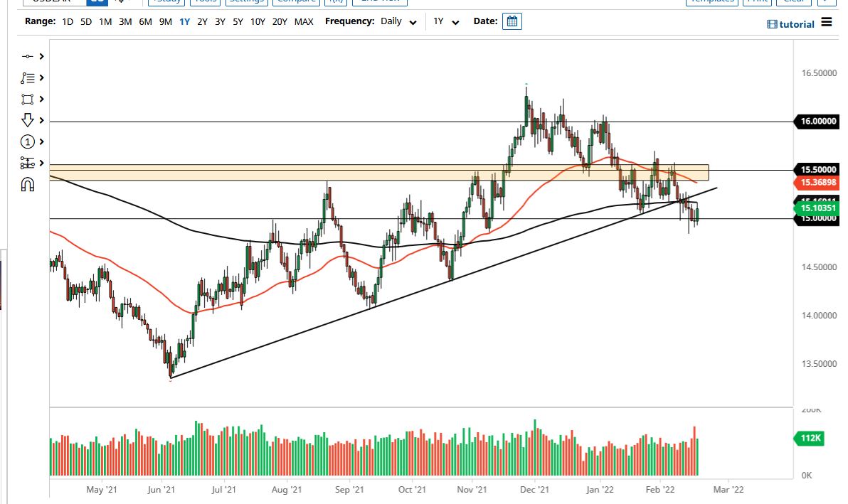Screen dimensions: 848x504
Task: Open the Settings menu
Action: 246,1
